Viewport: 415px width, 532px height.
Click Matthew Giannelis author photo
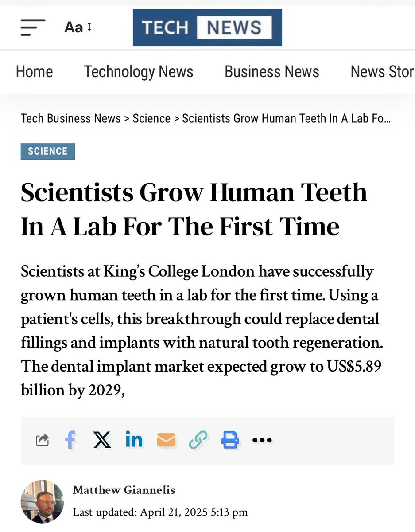coord(42,501)
